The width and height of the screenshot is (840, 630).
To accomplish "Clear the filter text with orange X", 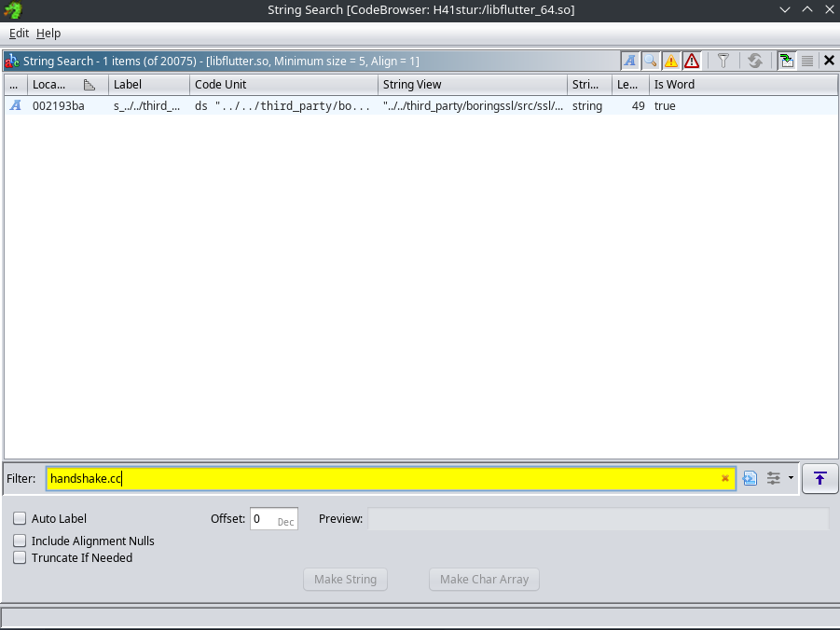I will [x=724, y=478].
